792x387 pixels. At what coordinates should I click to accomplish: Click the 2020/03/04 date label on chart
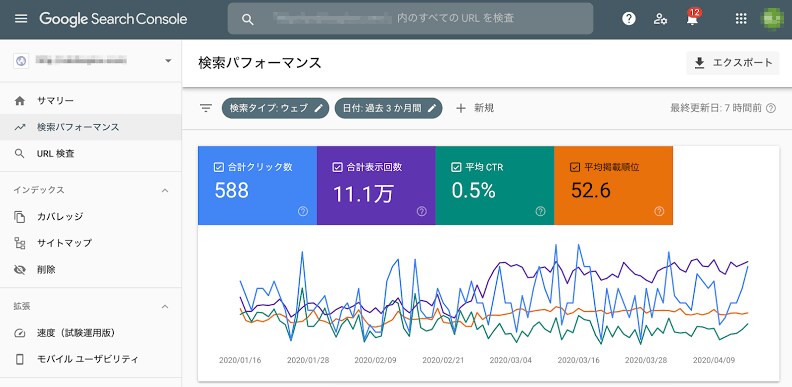pos(511,361)
